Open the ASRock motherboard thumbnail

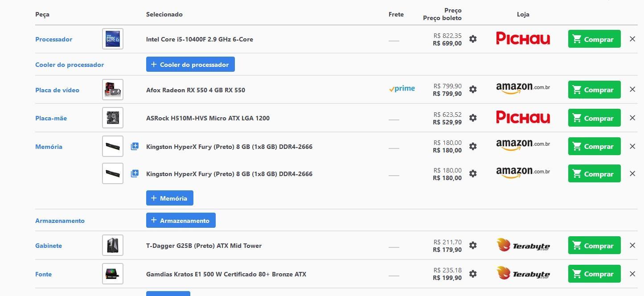(x=113, y=118)
